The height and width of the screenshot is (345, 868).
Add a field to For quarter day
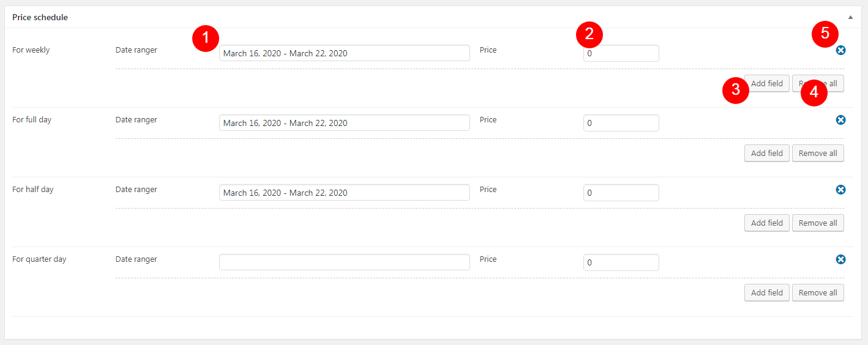[x=766, y=293]
